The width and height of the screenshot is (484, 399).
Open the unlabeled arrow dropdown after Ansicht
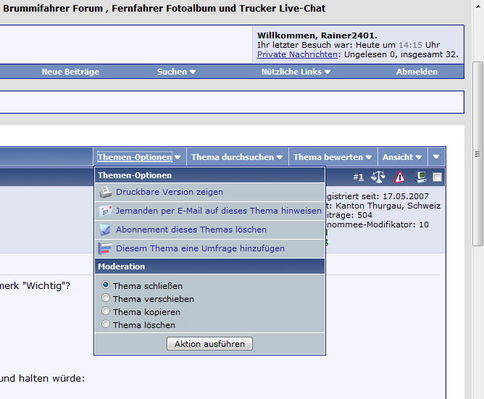coord(436,157)
